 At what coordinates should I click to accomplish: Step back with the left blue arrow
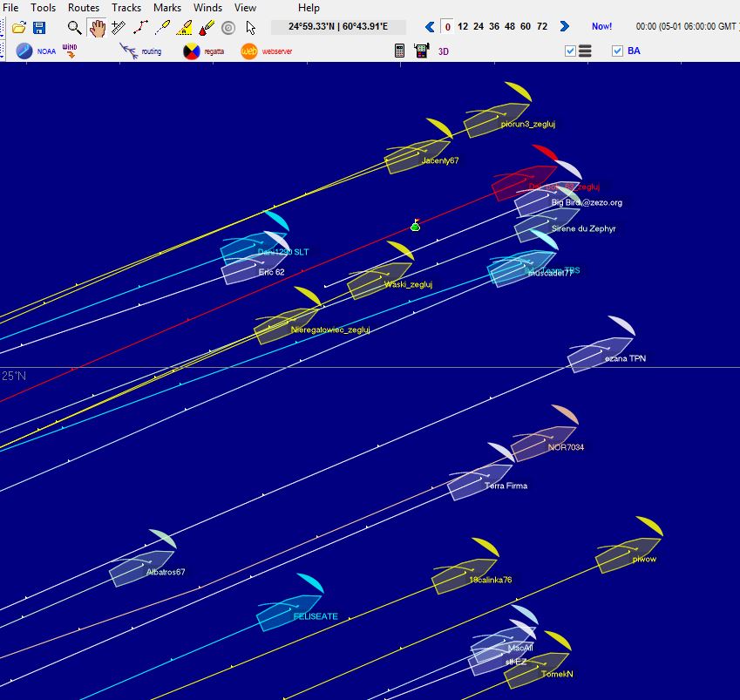(x=430, y=27)
